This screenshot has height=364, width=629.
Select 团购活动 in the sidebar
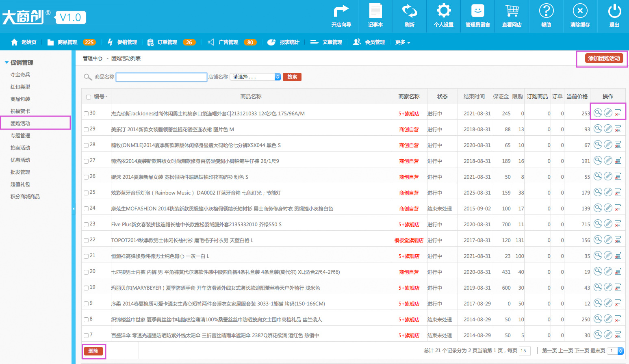click(20, 123)
